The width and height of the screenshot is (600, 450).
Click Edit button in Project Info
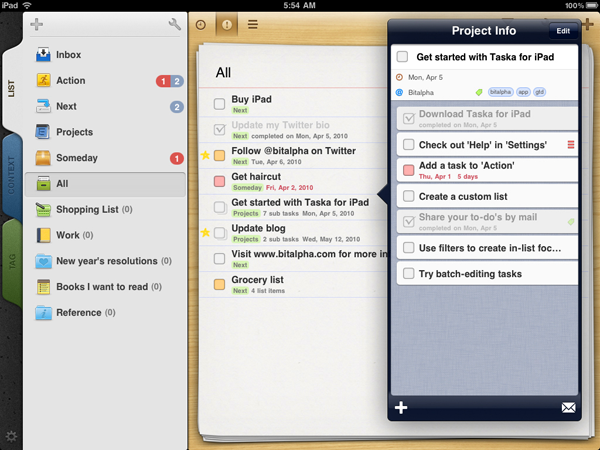(563, 31)
